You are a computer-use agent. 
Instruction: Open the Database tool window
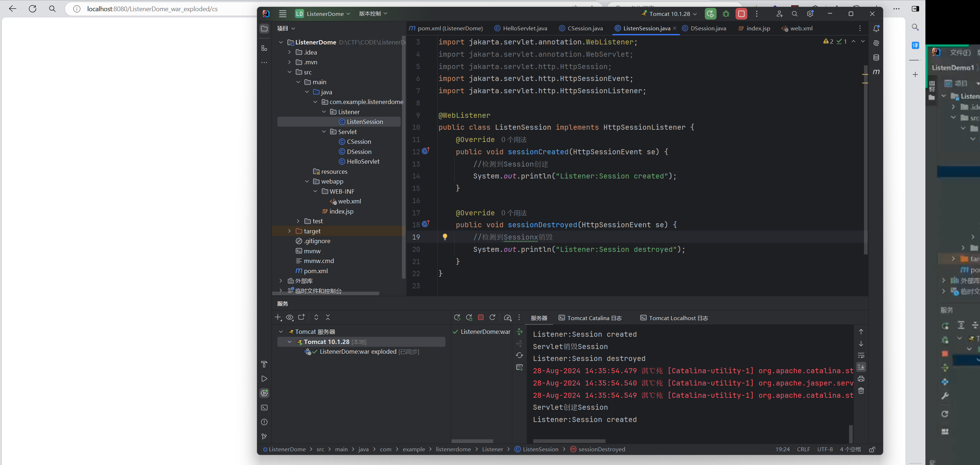pyautogui.click(x=876, y=57)
